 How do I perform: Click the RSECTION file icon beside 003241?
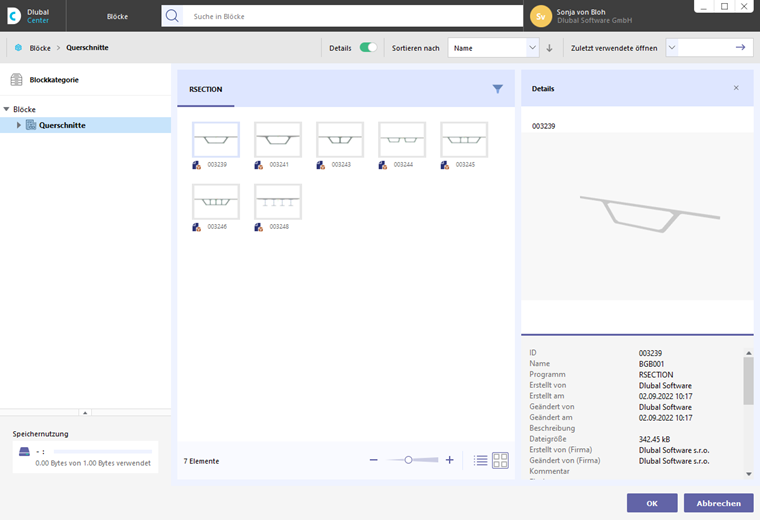(x=259, y=165)
